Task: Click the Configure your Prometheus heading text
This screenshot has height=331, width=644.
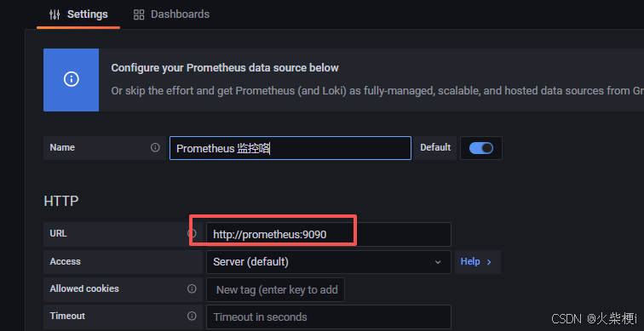Action: 225,68
